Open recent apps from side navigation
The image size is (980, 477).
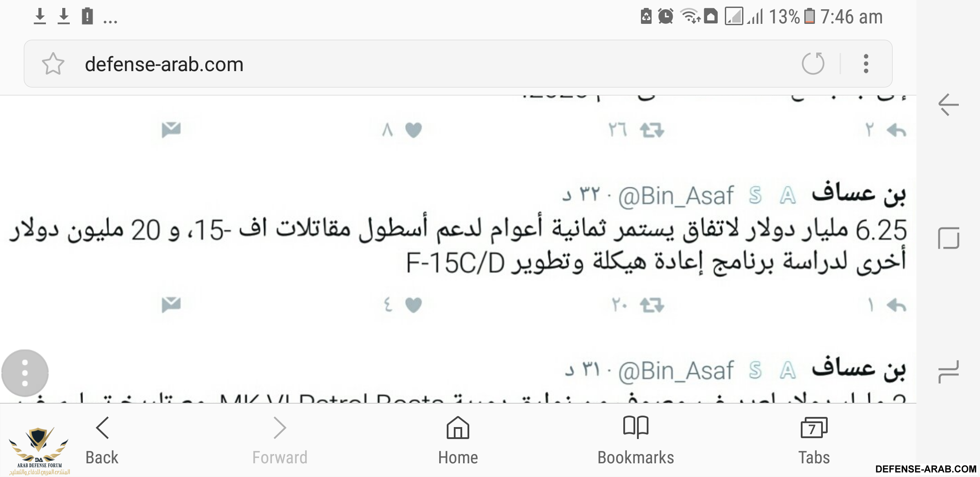point(948,371)
